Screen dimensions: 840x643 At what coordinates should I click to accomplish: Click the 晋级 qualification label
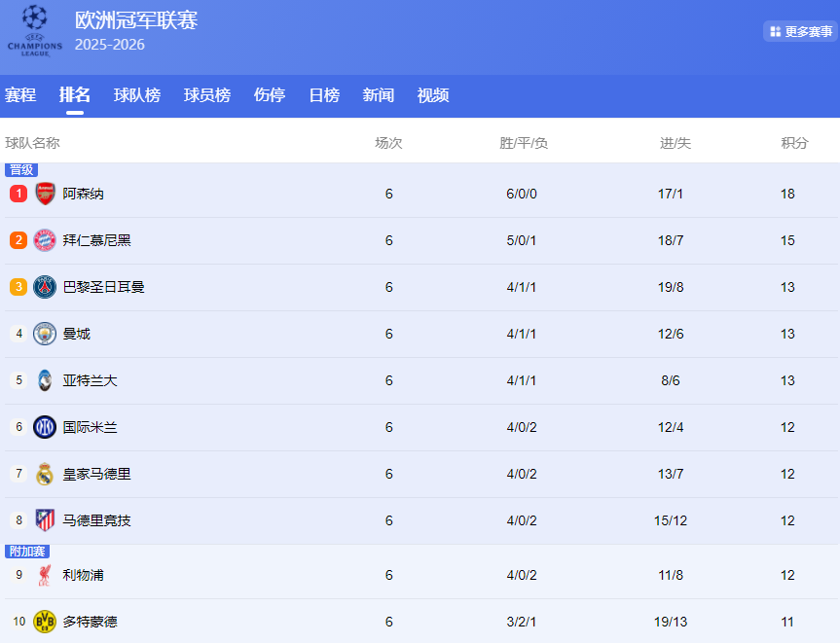21,169
